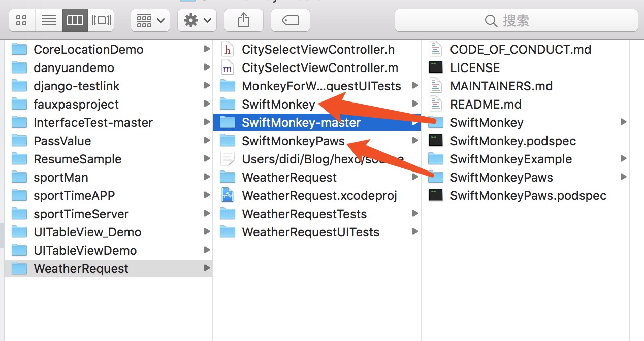The height and width of the screenshot is (341, 644).
Task: Select CitySelectViewController.h header file icon
Action: point(228,49)
